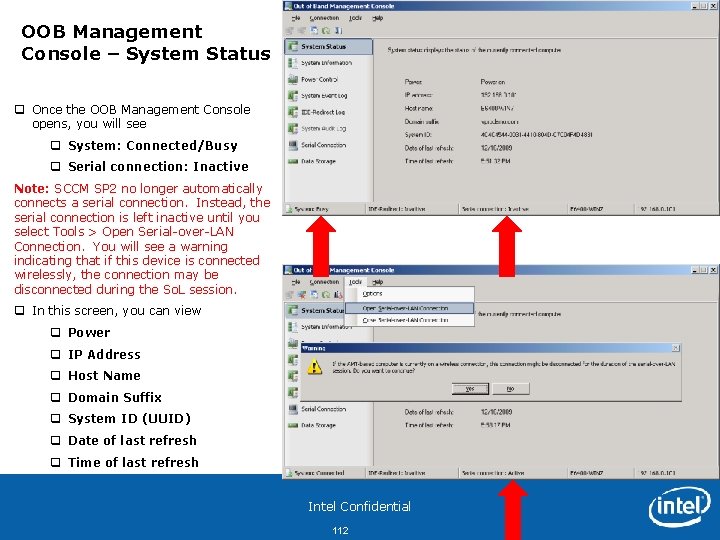Viewport: 720px width, 540px height.
Task: Click 'System: Connected' status text in lower console
Action: (319, 473)
